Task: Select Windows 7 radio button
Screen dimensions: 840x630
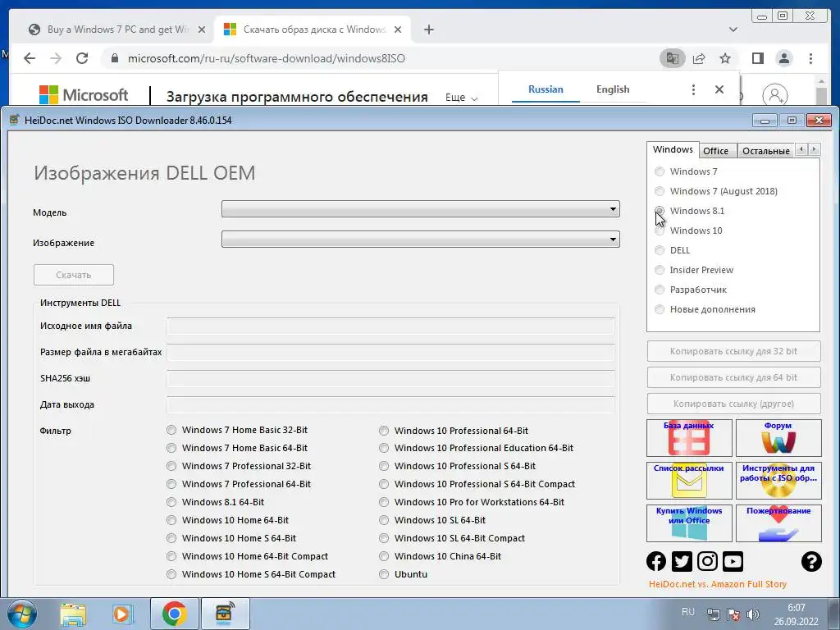Action: [x=660, y=171]
